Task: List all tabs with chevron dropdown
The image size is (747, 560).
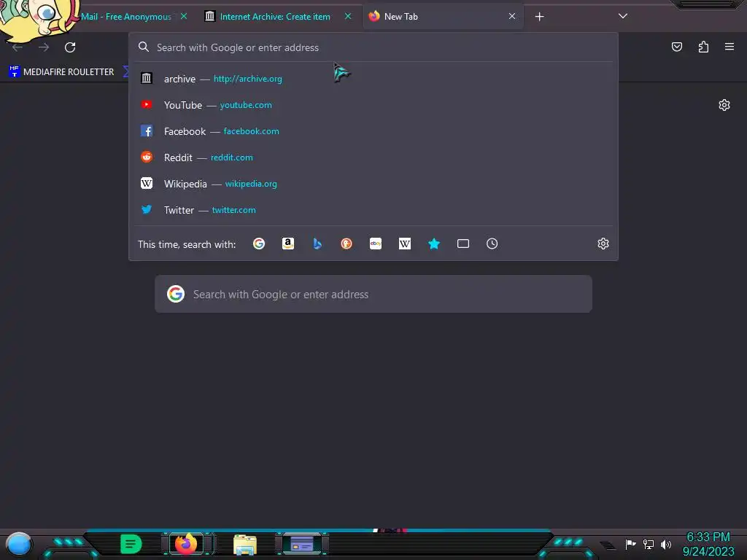Action: (x=623, y=16)
